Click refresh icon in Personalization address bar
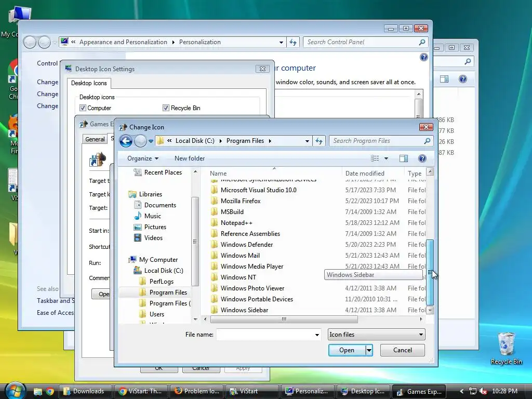The image size is (532, 399). 293,42
